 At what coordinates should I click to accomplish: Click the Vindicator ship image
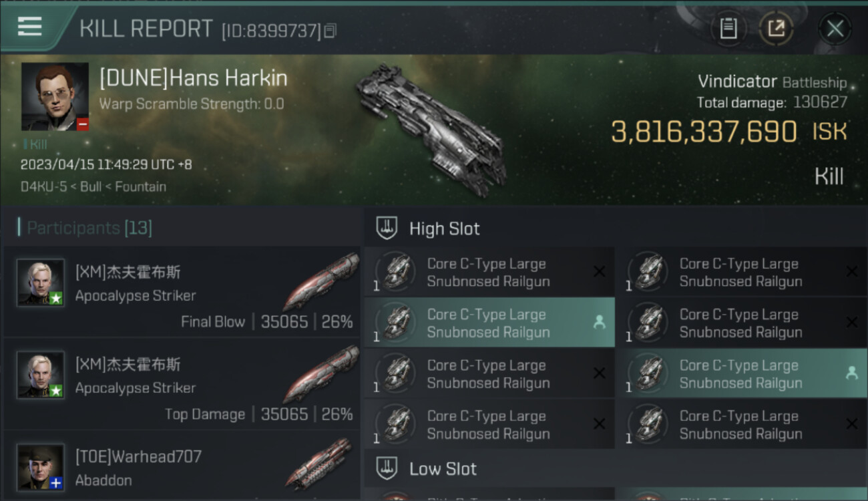coord(431,125)
